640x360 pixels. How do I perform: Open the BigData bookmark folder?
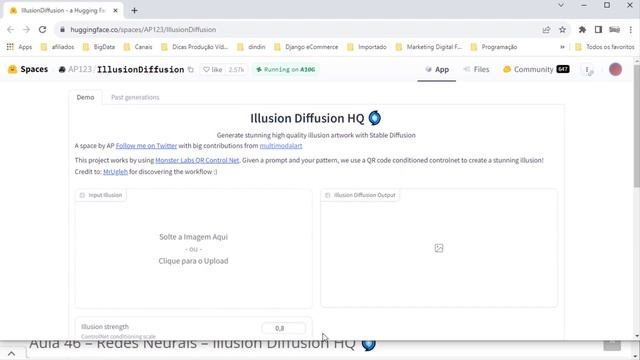pyautogui.click(x=99, y=47)
